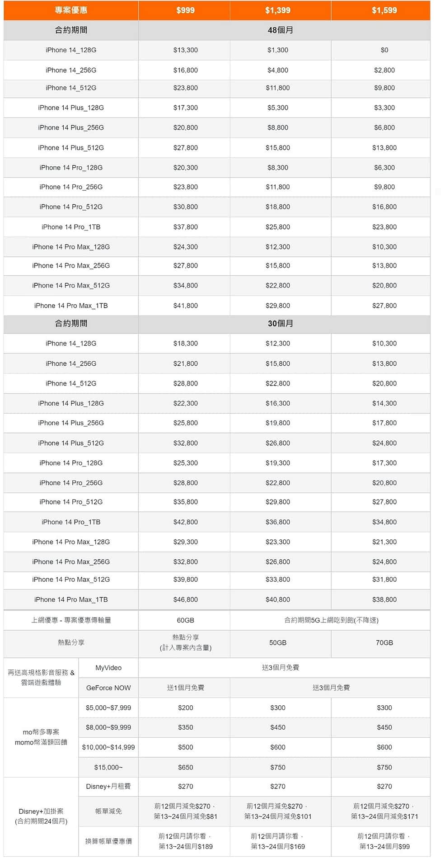Screen dimensions: 445x868
Task: Click the 專案優惠 header cell
Action: pyautogui.click(x=71, y=10)
